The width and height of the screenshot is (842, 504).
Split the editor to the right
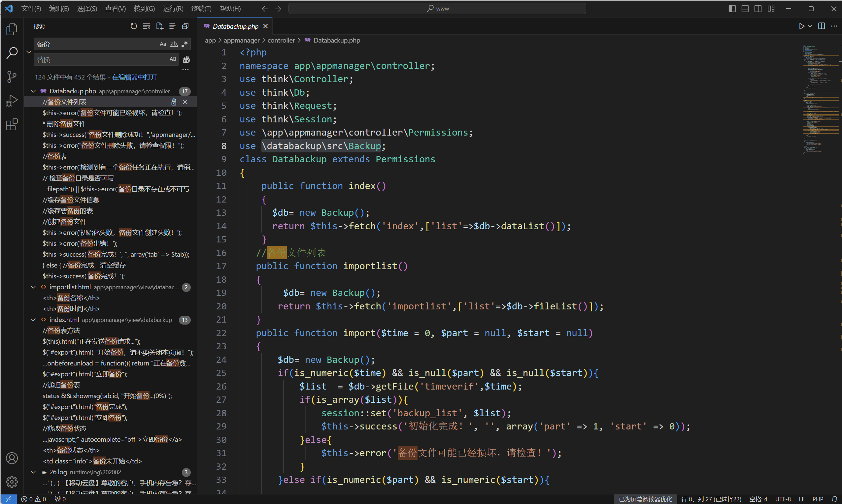pos(822,26)
